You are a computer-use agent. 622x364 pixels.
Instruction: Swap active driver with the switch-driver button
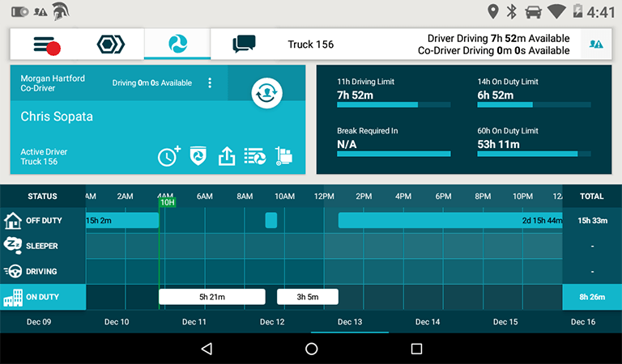[x=266, y=93]
